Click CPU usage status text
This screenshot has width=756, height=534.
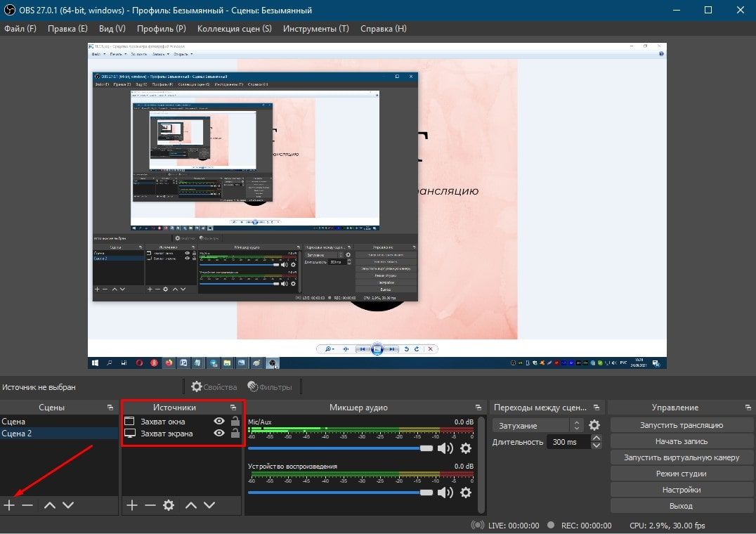(667, 526)
